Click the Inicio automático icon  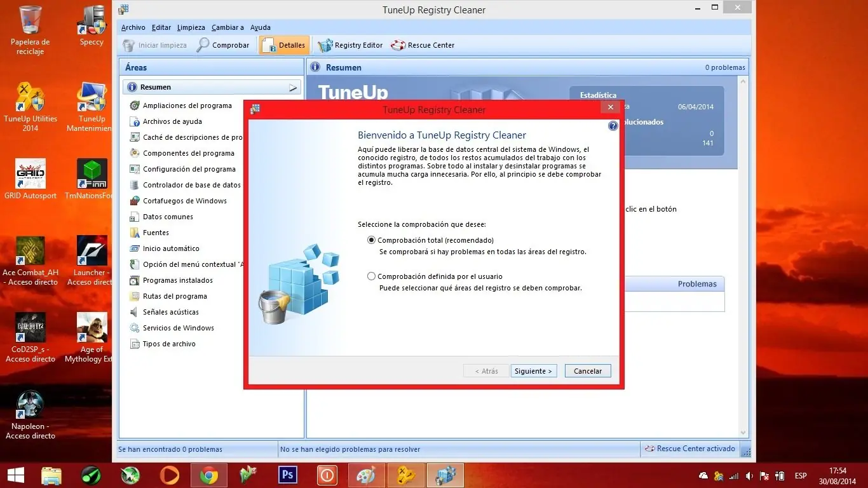click(x=134, y=248)
